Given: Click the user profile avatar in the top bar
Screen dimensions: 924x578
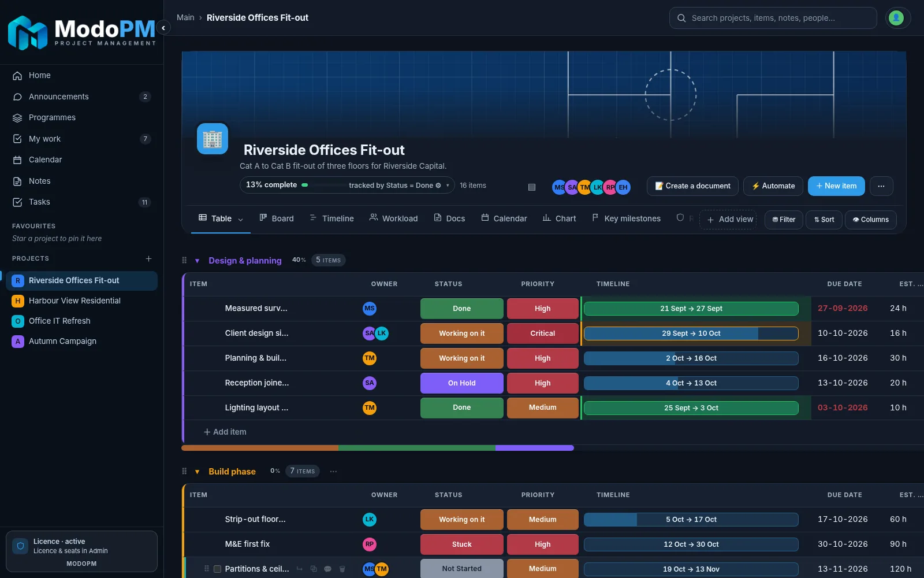Looking at the screenshot, I should pyautogui.click(x=896, y=18).
